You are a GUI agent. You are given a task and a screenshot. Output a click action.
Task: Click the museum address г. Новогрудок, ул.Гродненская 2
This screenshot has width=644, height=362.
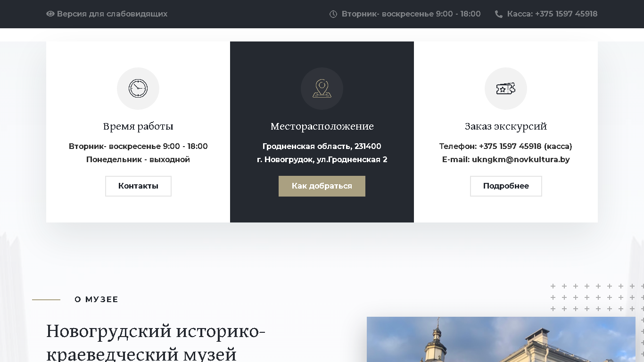[x=322, y=159]
